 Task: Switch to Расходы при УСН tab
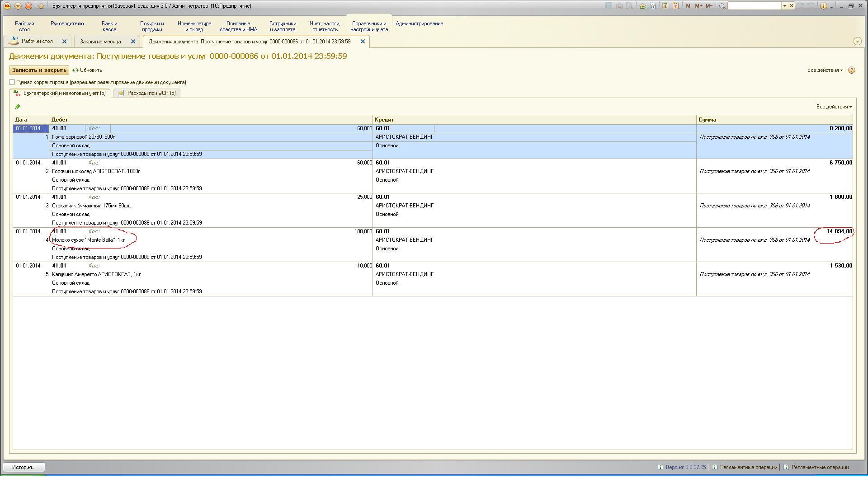pos(147,93)
